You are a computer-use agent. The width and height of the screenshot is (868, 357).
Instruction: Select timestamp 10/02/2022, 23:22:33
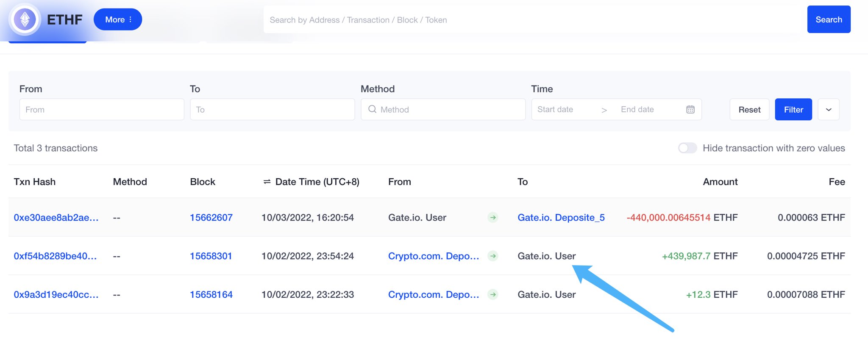pyautogui.click(x=308, y=295)
